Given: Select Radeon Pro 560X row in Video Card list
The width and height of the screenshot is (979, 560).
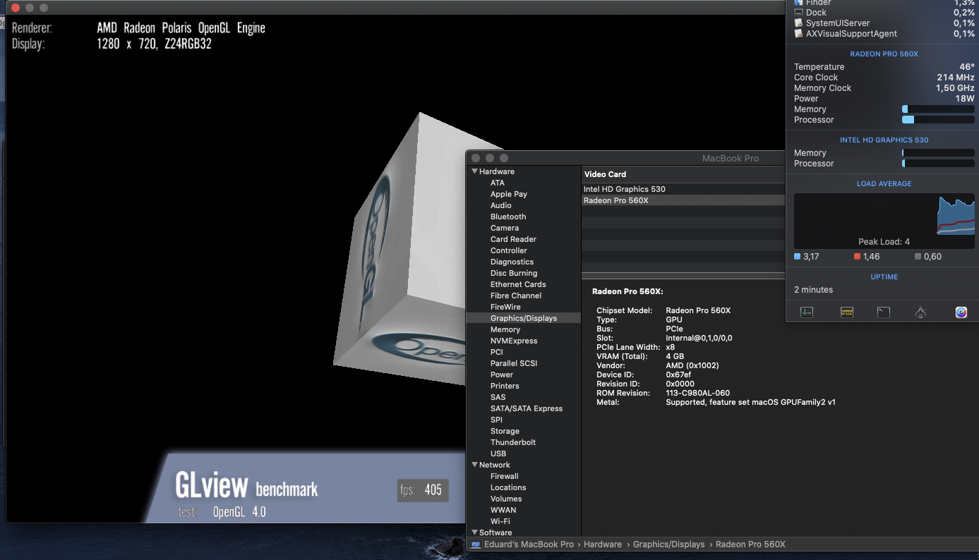Looking at the screenshot, I should 683,200.
